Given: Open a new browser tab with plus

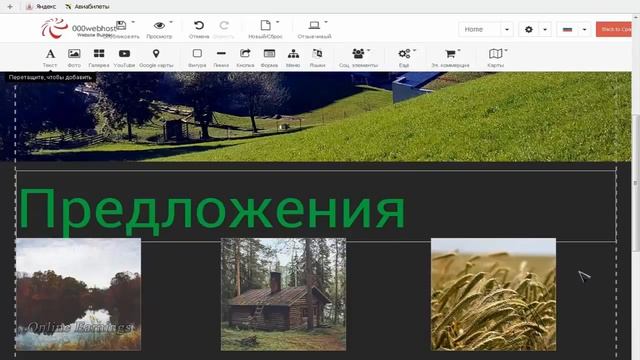Looking at the screenshot, I should click(x=10, y=7).
